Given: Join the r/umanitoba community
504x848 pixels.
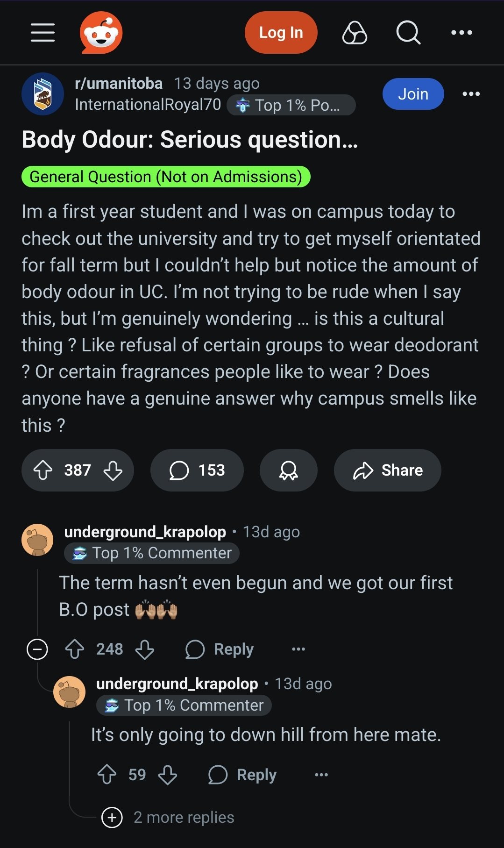Looking at the screenshot, I should (x=413, y=94).
